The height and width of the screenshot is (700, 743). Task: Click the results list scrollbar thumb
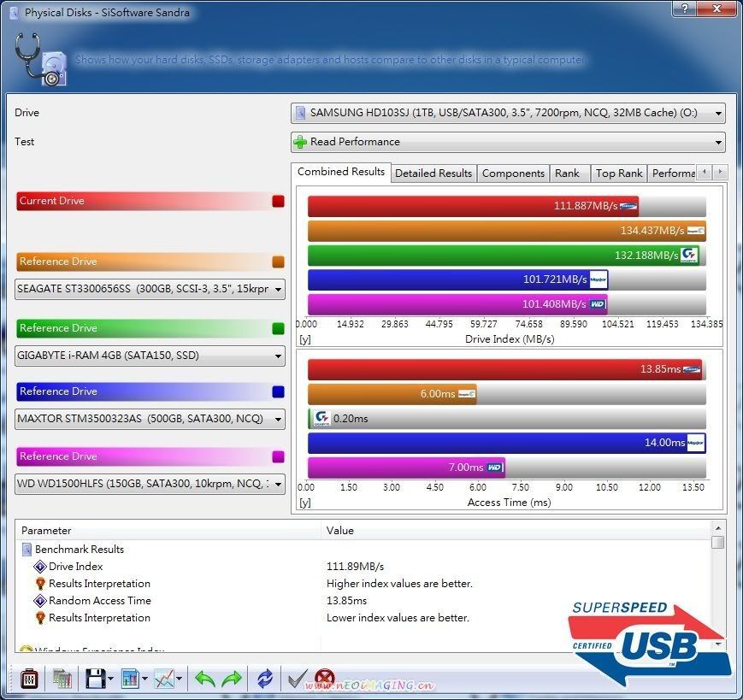click(718, 542)
